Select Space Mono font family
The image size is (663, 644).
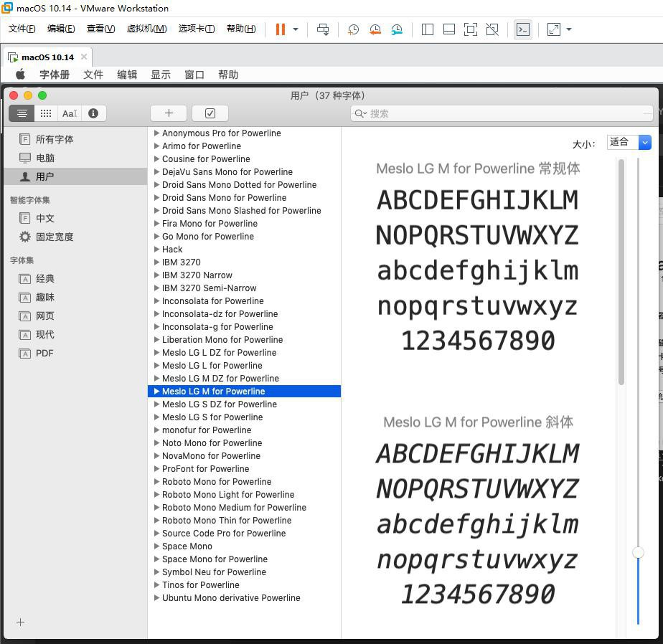[244, 546]
